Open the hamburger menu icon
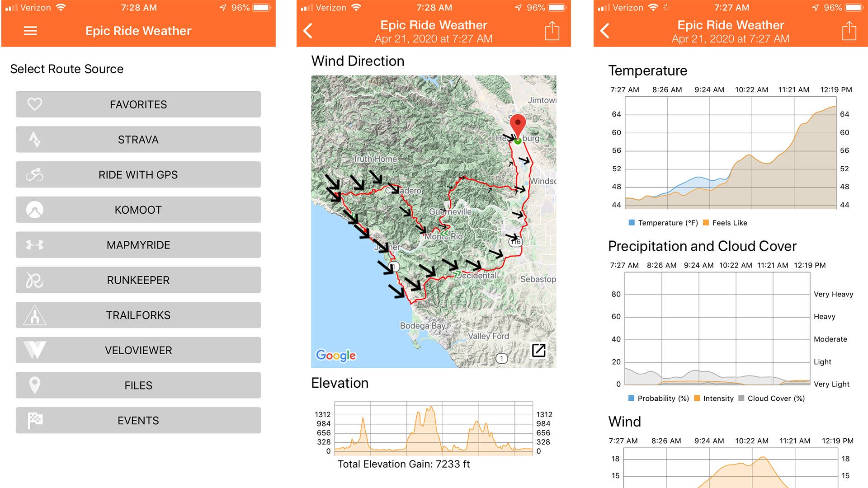The image size is (868, 488). pos(30,31)
